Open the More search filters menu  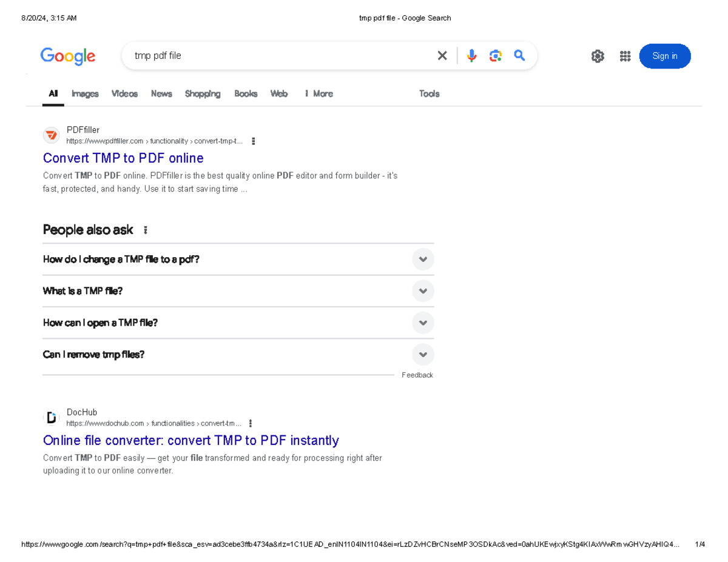pos(318,93)
